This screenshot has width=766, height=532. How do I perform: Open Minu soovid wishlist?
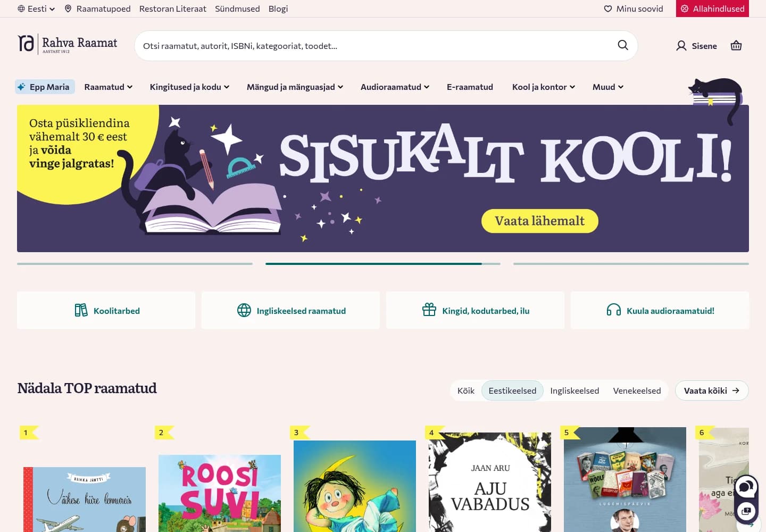tap(634, 9)
